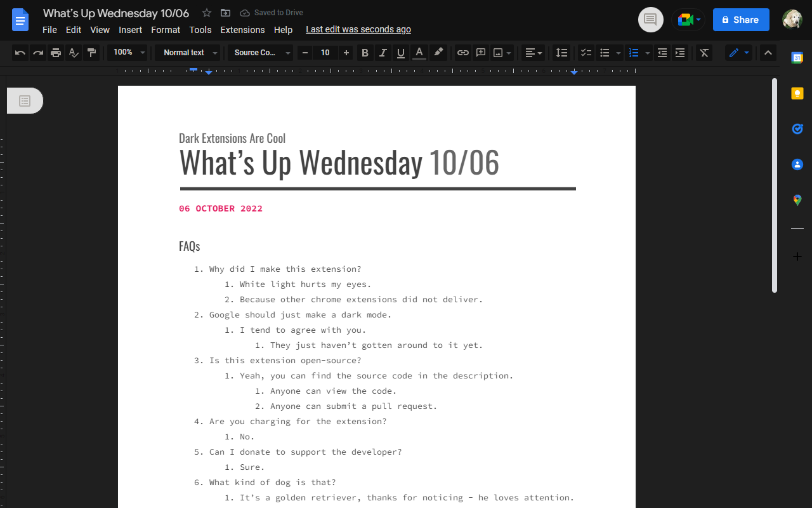The width and height of the screenshot is (812, 508).
Task: Add a comment with the comment icon
Action: 480,53
